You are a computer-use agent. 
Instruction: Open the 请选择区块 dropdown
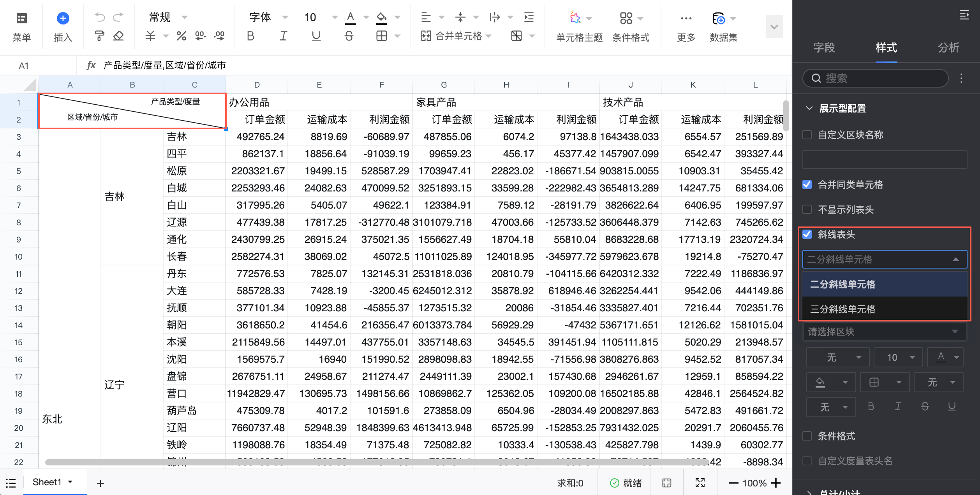click(x=884, y=332)
